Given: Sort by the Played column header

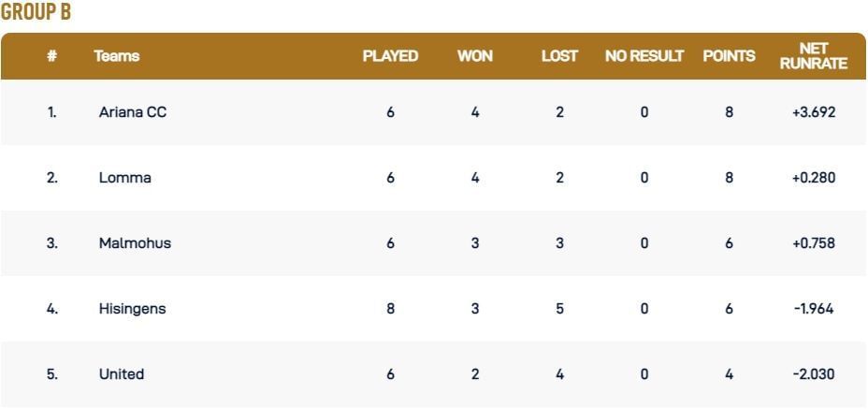Looking at the screenshot, I should [x=390, y=56].
